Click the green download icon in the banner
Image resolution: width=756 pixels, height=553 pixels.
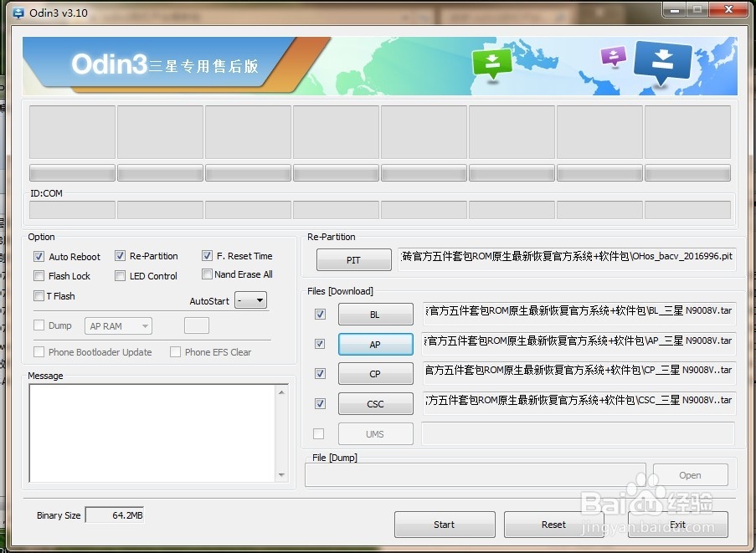pyautogui.click(x=492, y=62)
